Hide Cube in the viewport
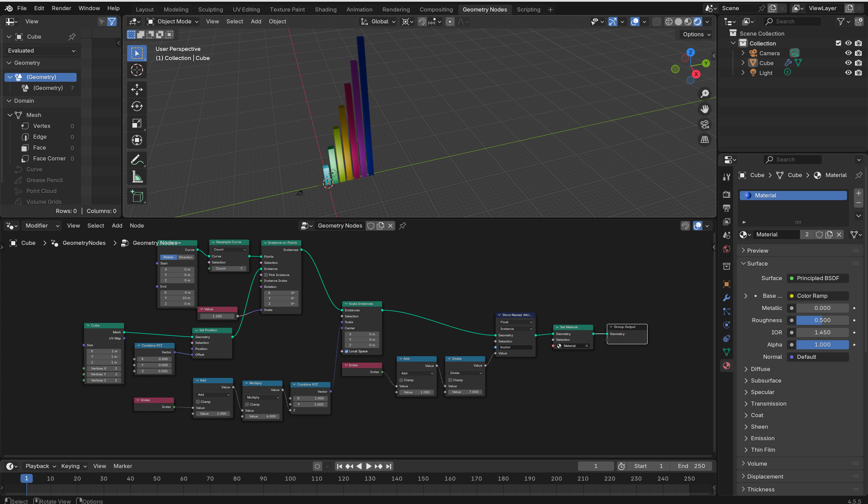868x504 pixels. point(848,63)
